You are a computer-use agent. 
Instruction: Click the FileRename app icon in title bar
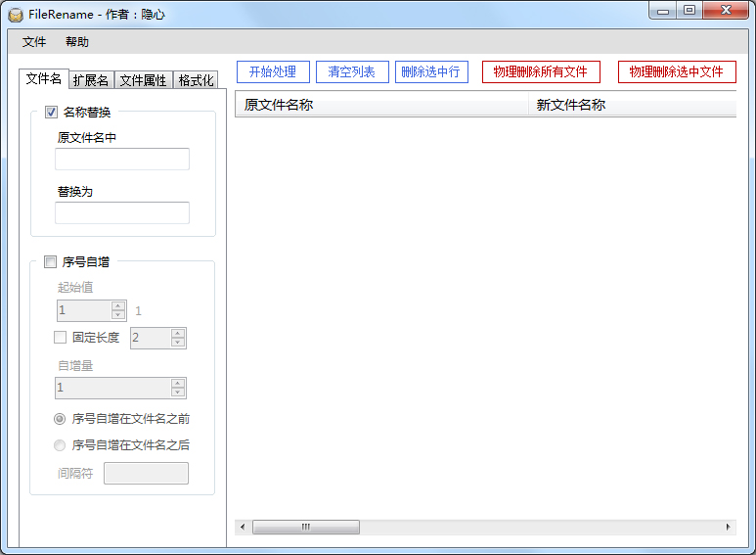point(16,15)
